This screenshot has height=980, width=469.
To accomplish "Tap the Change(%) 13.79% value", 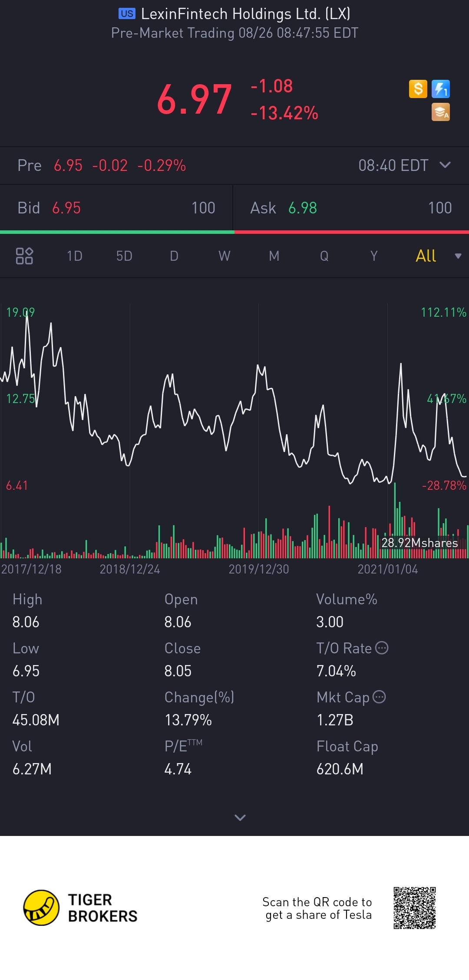I will [x=188, y=720].
